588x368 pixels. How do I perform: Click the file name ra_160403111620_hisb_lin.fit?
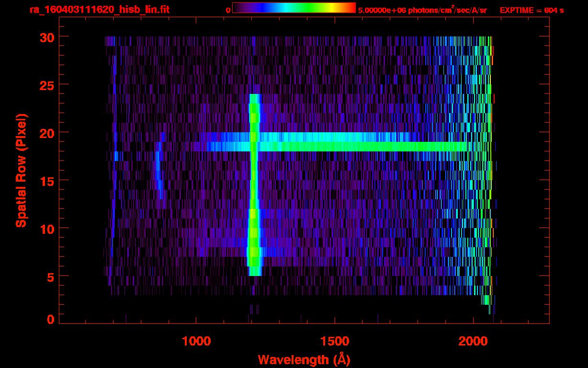tap(99, 10)
